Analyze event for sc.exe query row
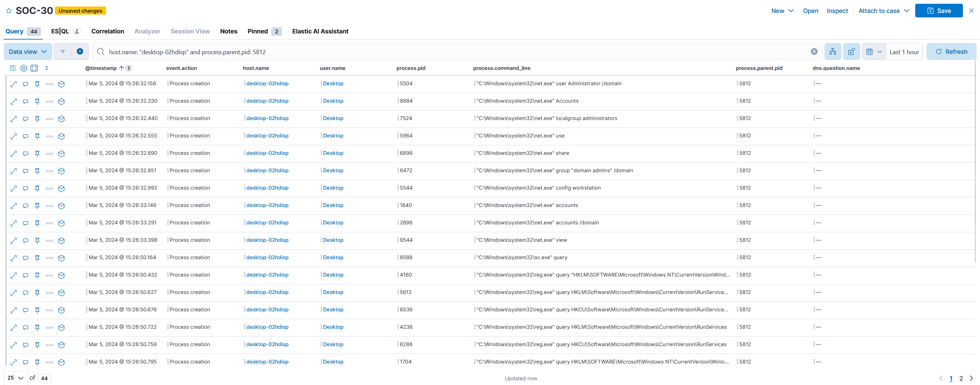The height and width of the screenshot is (385, 980). pos(61,258)
